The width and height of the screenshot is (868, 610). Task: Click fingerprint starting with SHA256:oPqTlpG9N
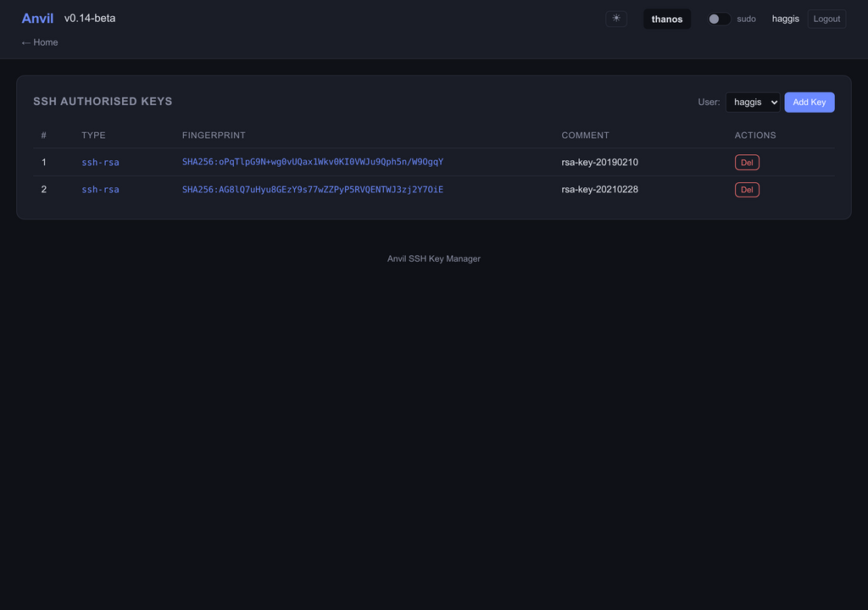313,162
